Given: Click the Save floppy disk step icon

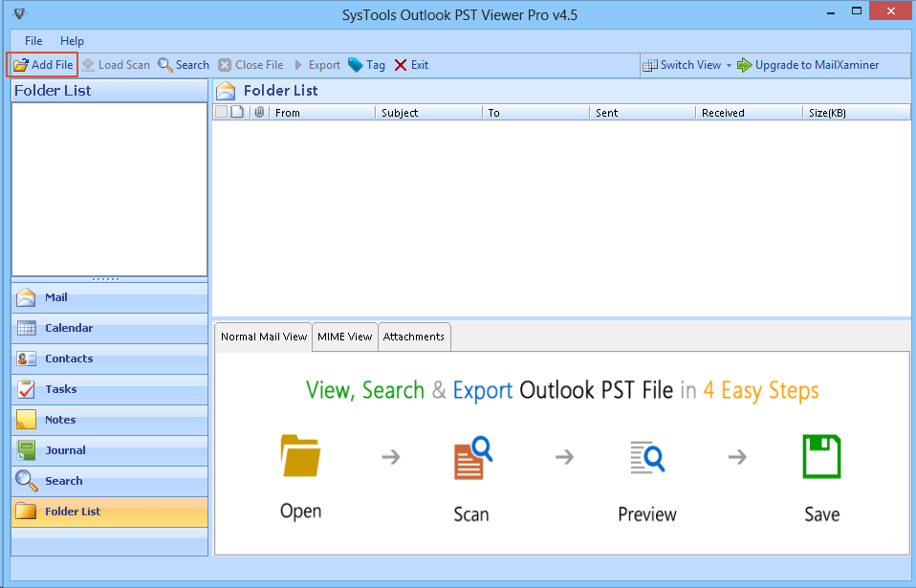Looking at the screenshot, I should 821,456.
